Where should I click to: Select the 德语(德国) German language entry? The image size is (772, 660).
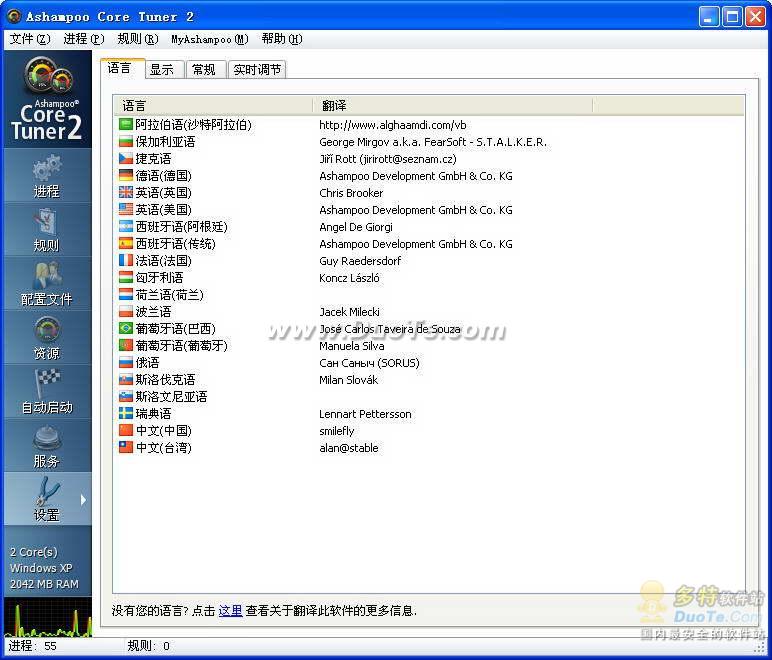click(163, 176)
